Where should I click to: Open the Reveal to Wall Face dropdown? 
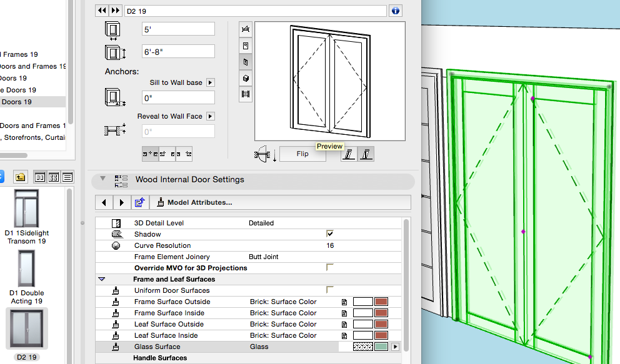211,116
